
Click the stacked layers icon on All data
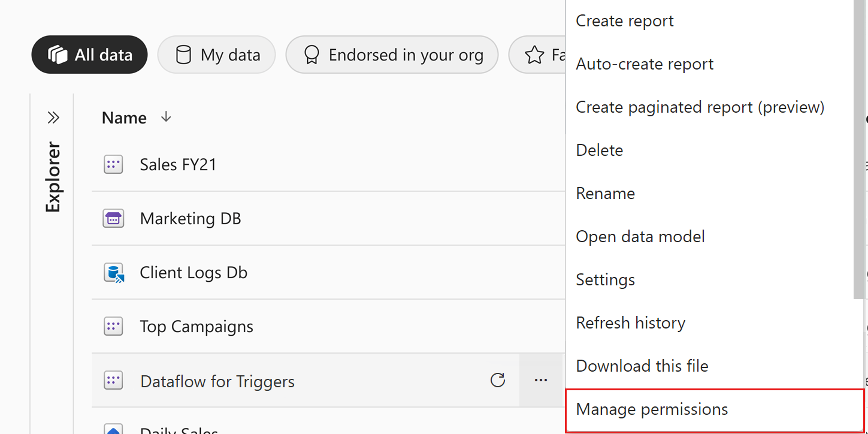click(x=58, y=54)
